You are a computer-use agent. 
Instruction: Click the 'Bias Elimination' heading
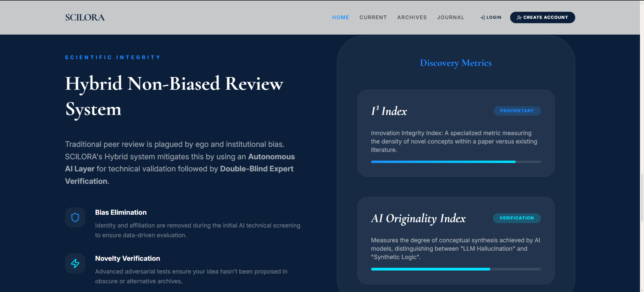[x=121, y=212]
